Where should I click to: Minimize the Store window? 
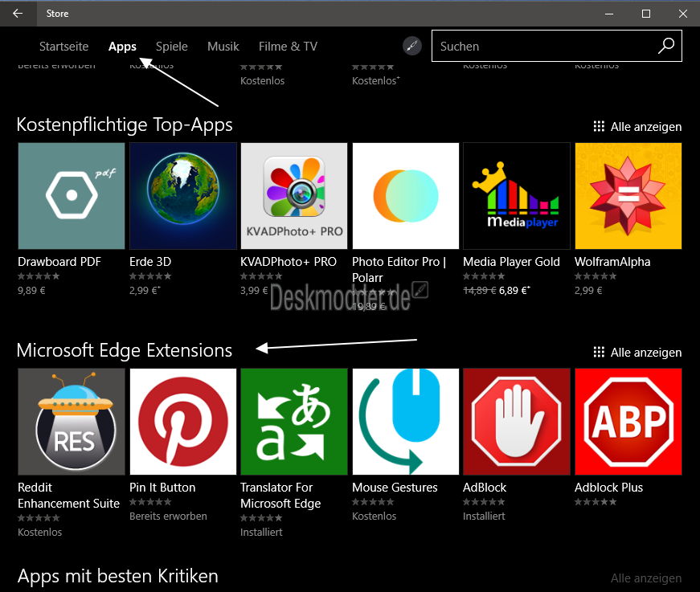609,14
